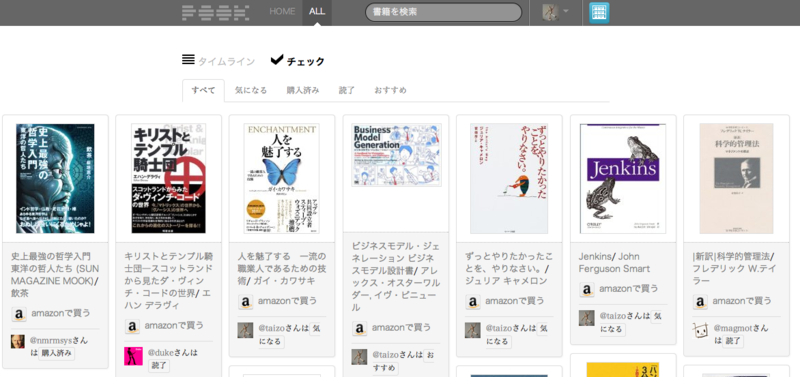Viewport: 800px width, 377px height.
Task: Click @nmrmsys username link
Action: pyautogui.click(x=51, y=340)
